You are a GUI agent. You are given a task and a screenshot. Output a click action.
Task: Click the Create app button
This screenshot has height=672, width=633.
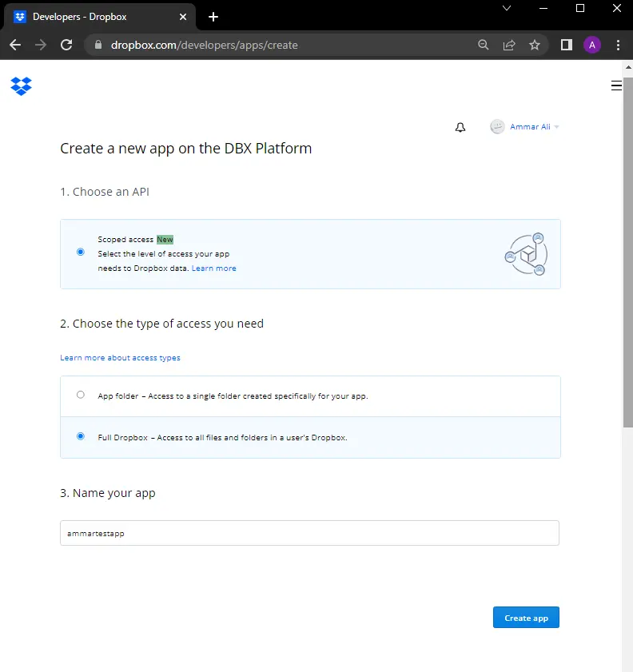(526, 618)
